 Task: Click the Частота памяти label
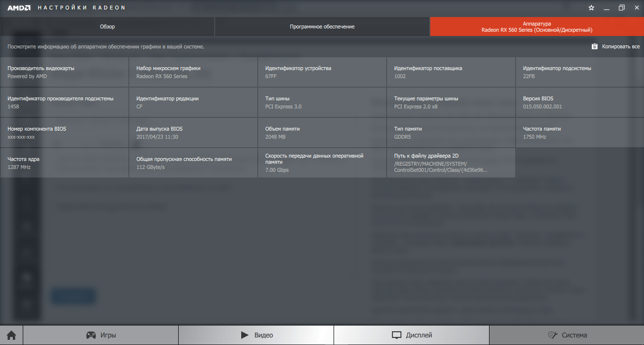(542, 129)
